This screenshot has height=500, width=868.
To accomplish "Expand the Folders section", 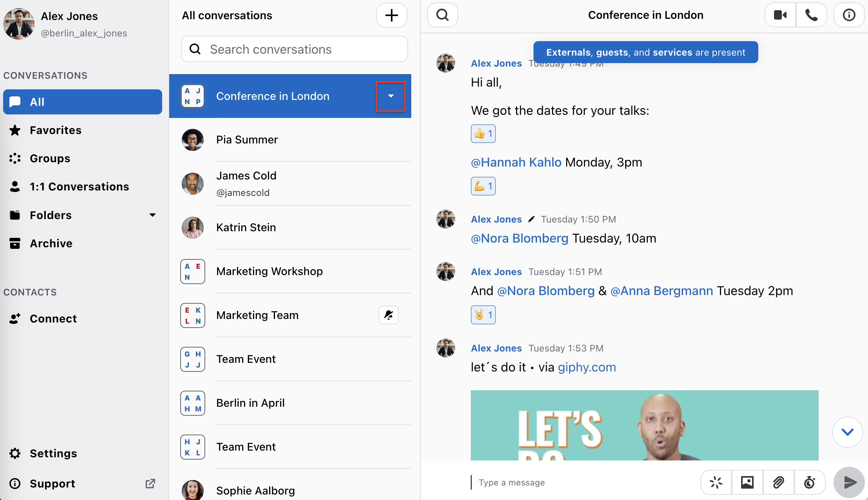I will click(153, 215).
